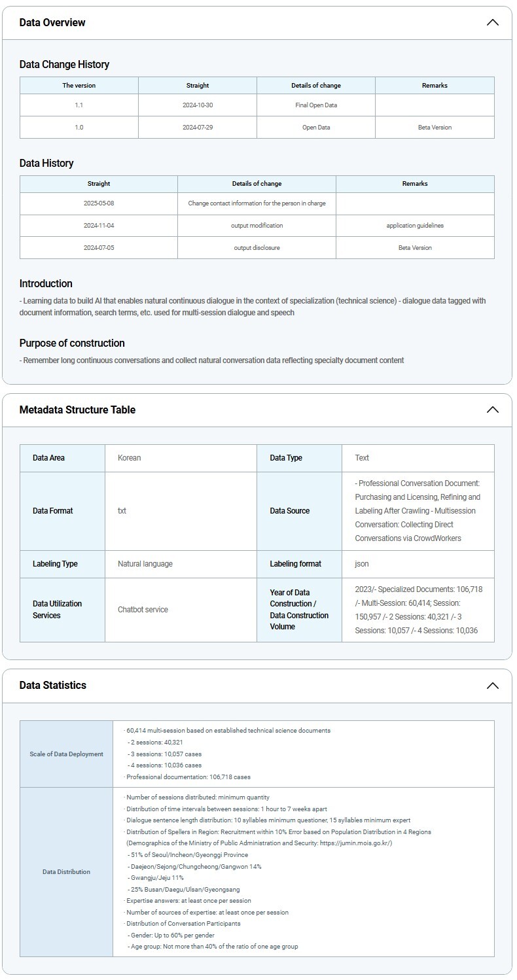Viewport: 517px width, 980px height.
Task: Click the 2024-10-30 date cell
Action: coord(197,105)
